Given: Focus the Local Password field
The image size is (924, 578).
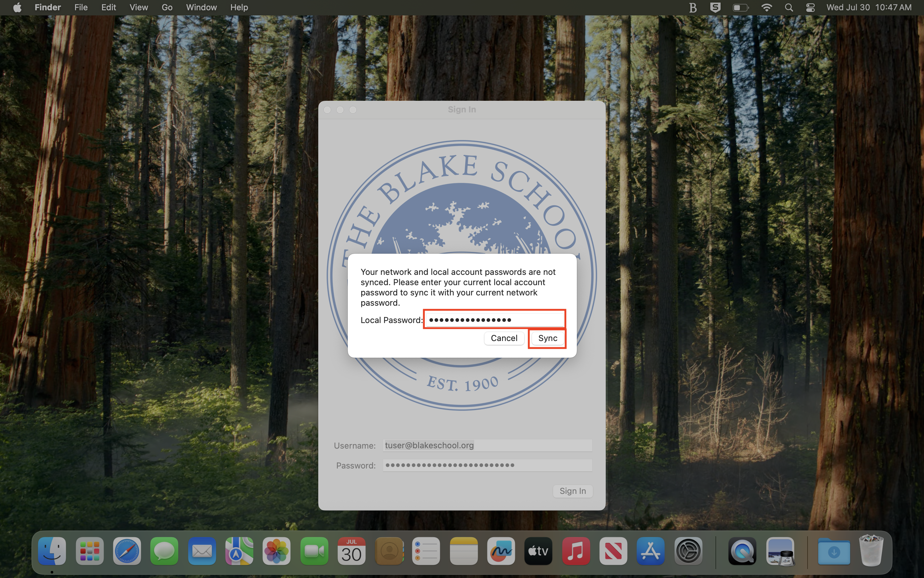Looking at the screenshot, I should coord(494,319).
